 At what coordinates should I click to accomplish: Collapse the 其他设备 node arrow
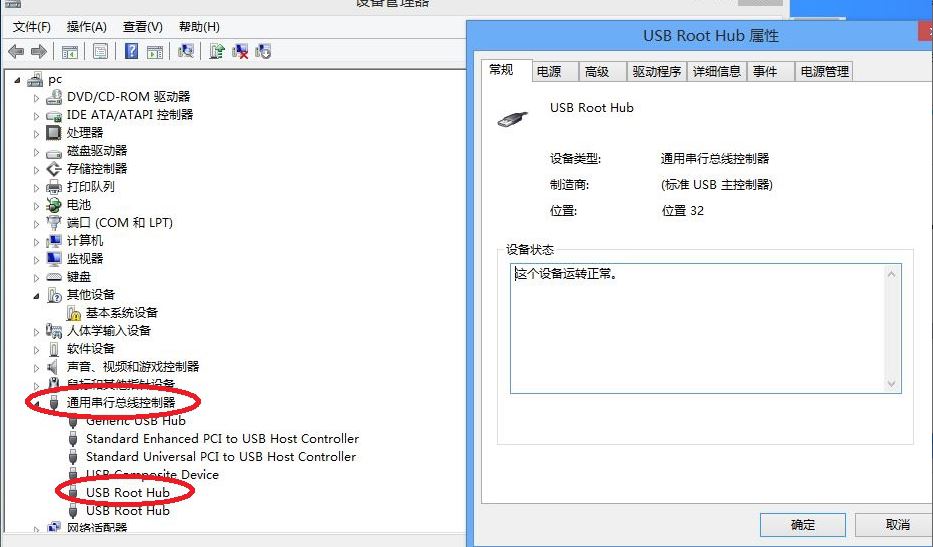36,295
